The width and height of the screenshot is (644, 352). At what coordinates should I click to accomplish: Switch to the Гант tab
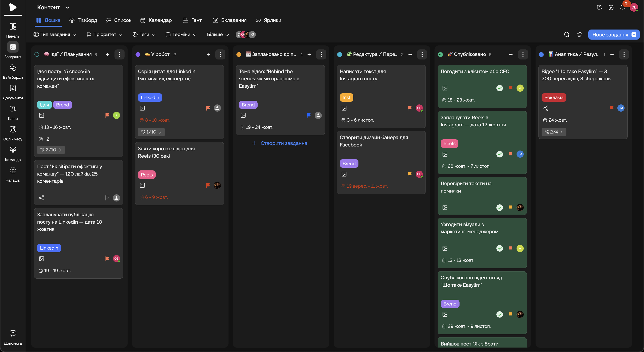[x=192, y=20]
